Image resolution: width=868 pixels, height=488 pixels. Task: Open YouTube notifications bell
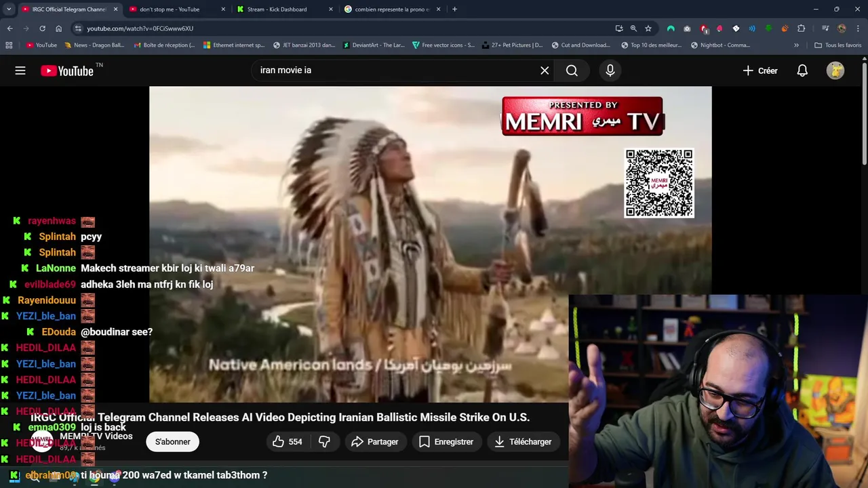pos(802,70)
